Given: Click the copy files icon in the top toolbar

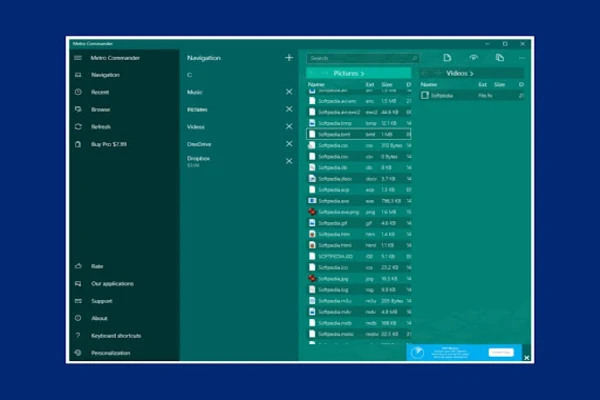Looking at the screenshot, I should [x=499, y=58].
